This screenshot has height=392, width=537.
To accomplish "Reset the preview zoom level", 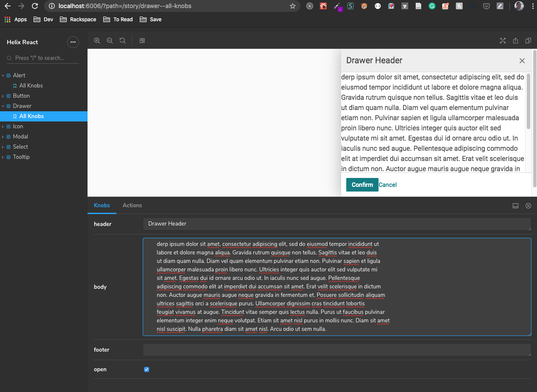I will coord(122,41).
